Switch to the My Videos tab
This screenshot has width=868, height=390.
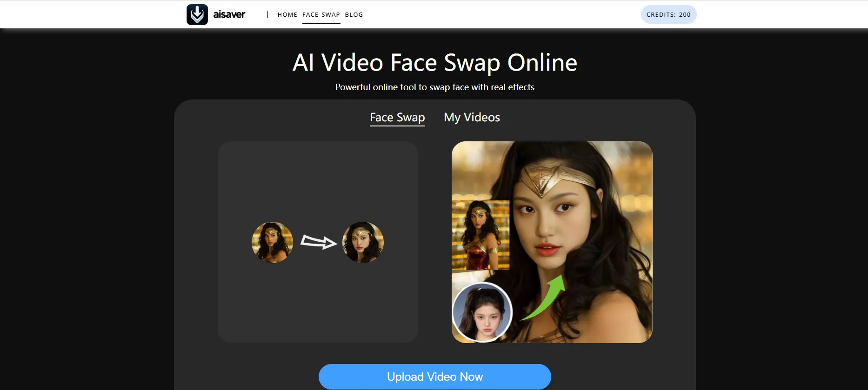pyautogui.click(x=472, y=118)
